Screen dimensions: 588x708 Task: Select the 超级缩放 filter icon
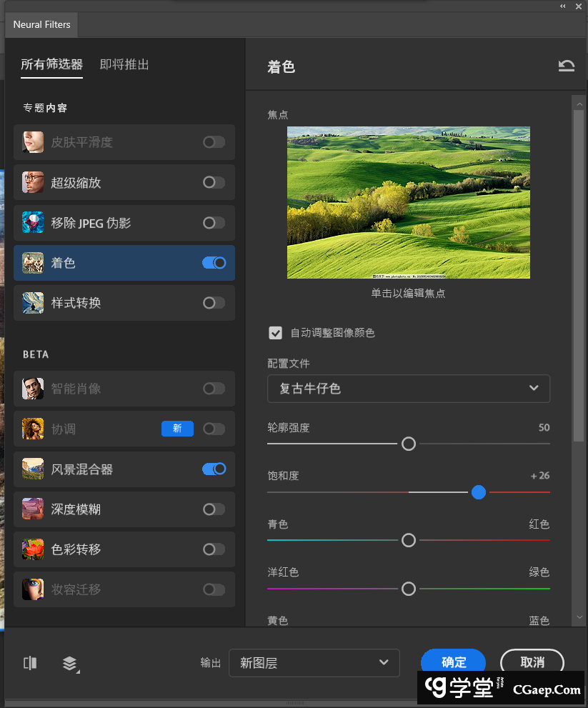pyautogui.click(x=33, y=182)
